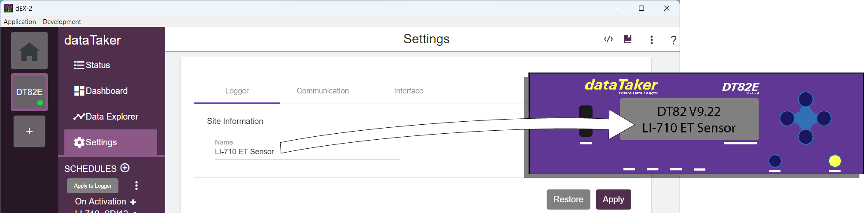Open the header vertical ellipsis menu
The image size is (868, 213).
pos(652,40)
